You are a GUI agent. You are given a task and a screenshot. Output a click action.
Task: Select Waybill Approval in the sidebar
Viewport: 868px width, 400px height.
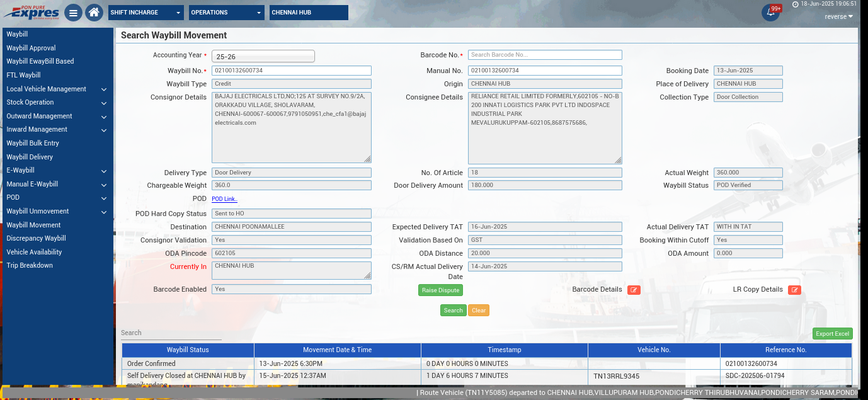pos(31,48)
